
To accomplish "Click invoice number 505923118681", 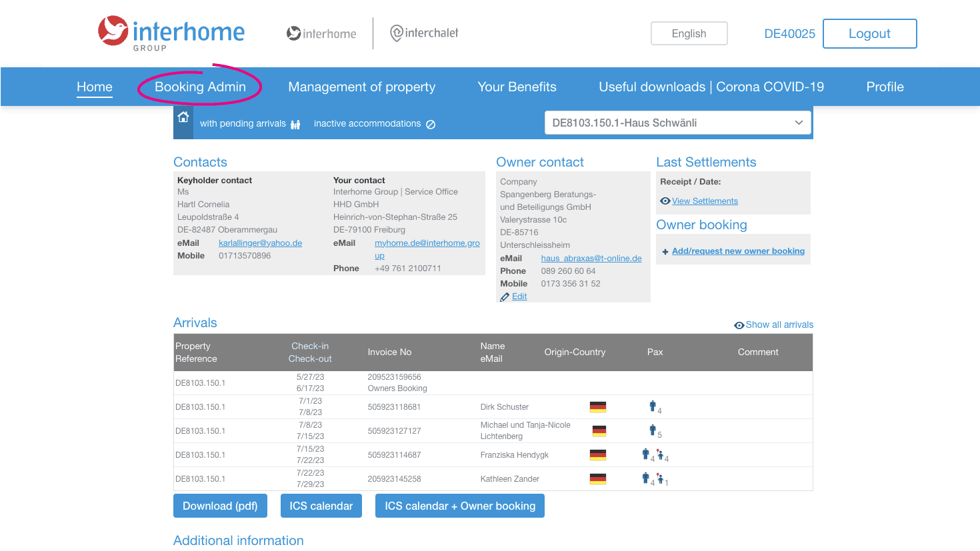I will click(x=394, y=407).
